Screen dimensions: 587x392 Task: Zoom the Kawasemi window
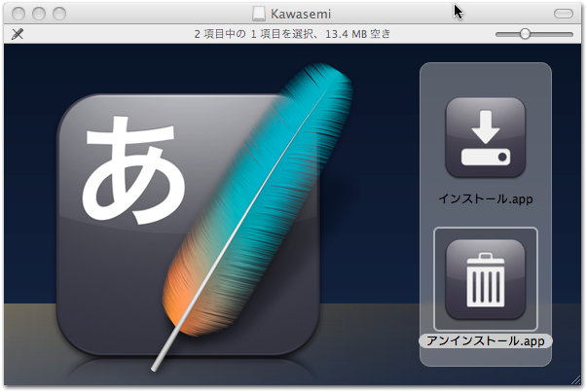(59, 14)
